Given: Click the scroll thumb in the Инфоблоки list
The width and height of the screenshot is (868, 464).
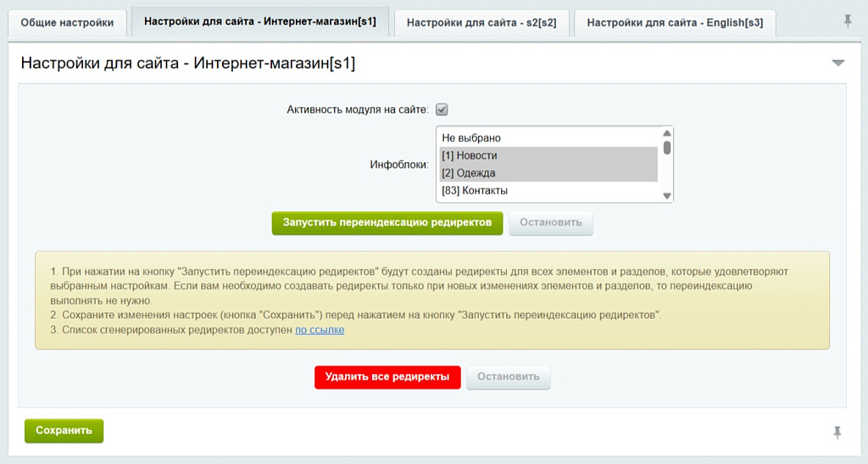Looking at the screenshot, I should pos(667,148).
